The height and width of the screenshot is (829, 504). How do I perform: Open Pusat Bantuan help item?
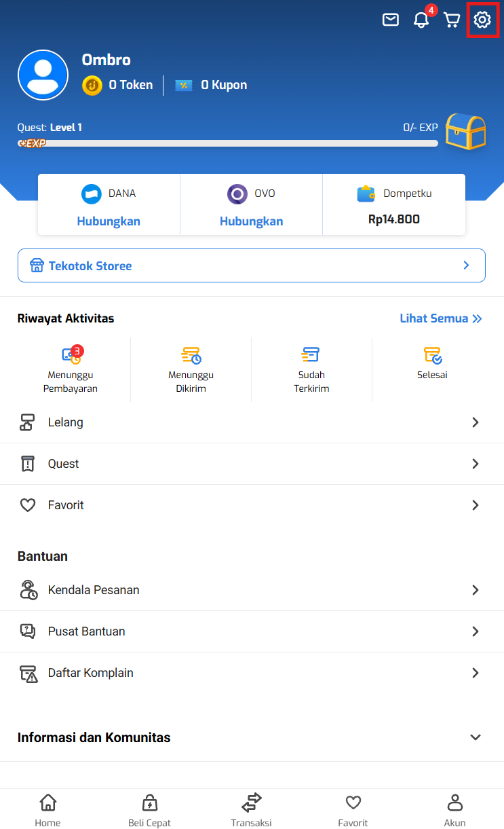coord(86,631)
